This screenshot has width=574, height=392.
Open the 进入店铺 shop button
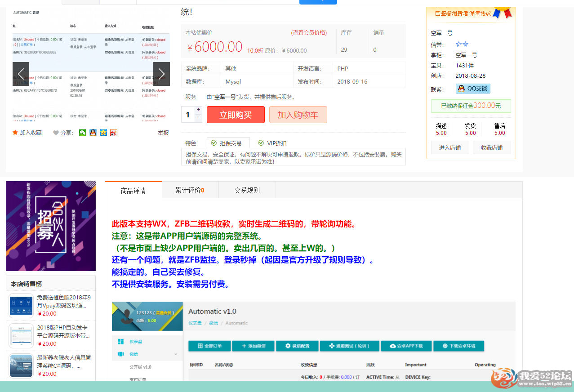[450, 147]
